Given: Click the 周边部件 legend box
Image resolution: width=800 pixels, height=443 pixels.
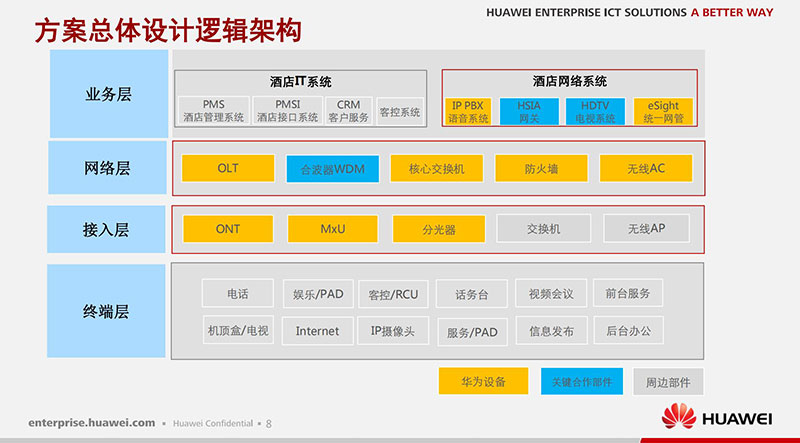Looking at the screenshot, I should (x=668, y=382).
